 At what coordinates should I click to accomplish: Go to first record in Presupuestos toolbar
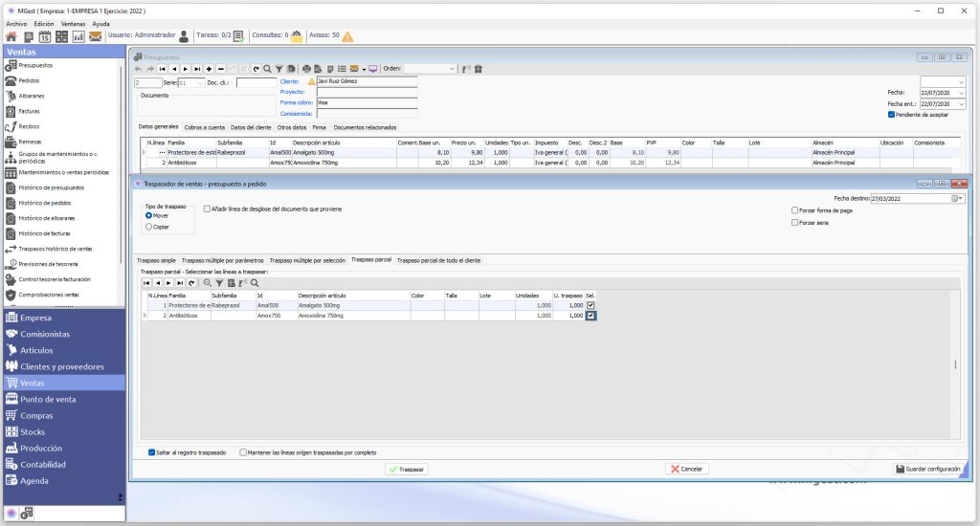tap(162, 69)
